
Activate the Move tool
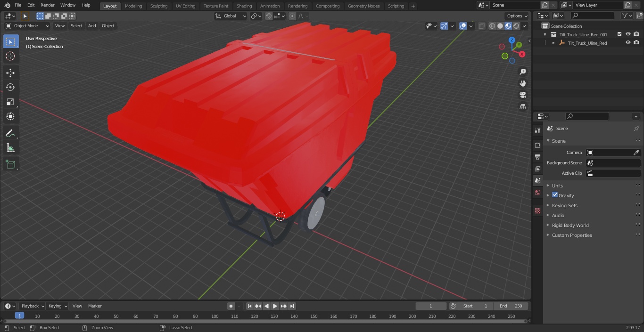(10, 73)
